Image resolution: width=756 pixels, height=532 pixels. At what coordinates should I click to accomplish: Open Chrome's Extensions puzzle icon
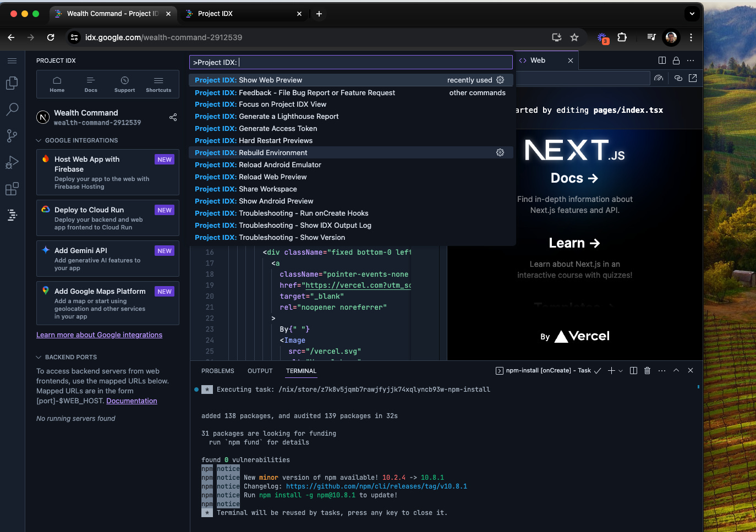pos(622,37)
